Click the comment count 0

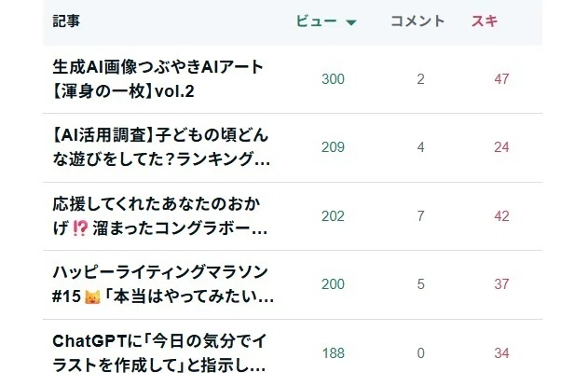click(x=421, y=353)
